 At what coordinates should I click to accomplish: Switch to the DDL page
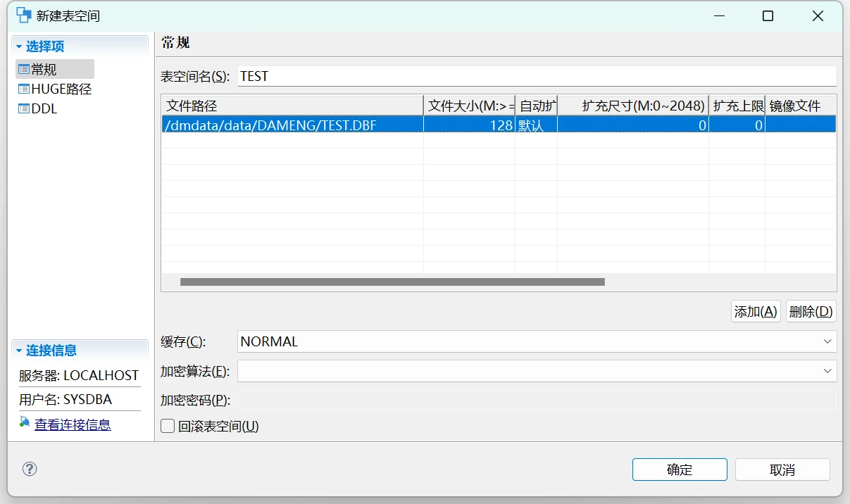[44, 109]
